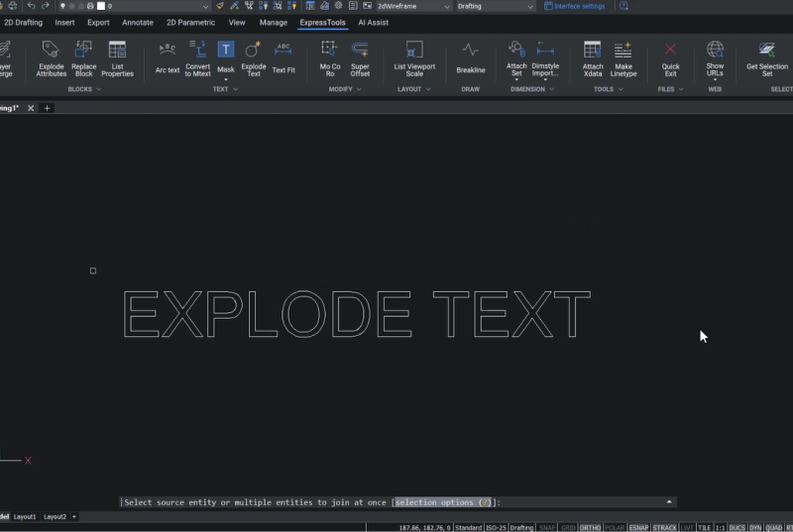
Task: Toggle GRID in the status bar
Action: 568,527
